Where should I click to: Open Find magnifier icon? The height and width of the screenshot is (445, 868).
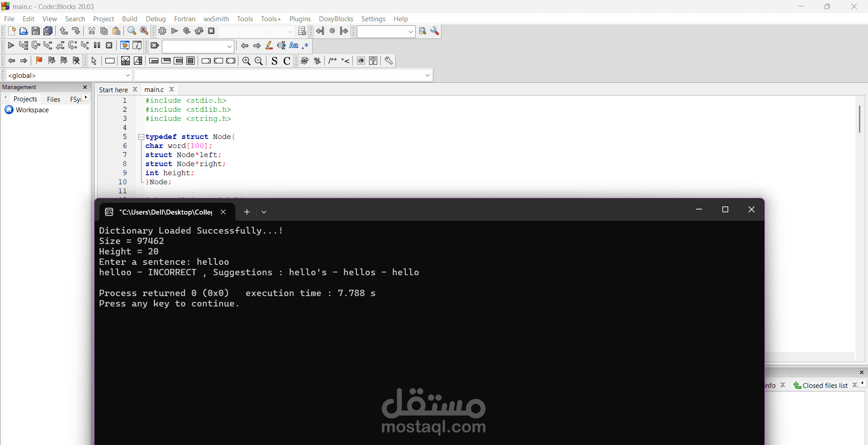click(x=132, y=31)
